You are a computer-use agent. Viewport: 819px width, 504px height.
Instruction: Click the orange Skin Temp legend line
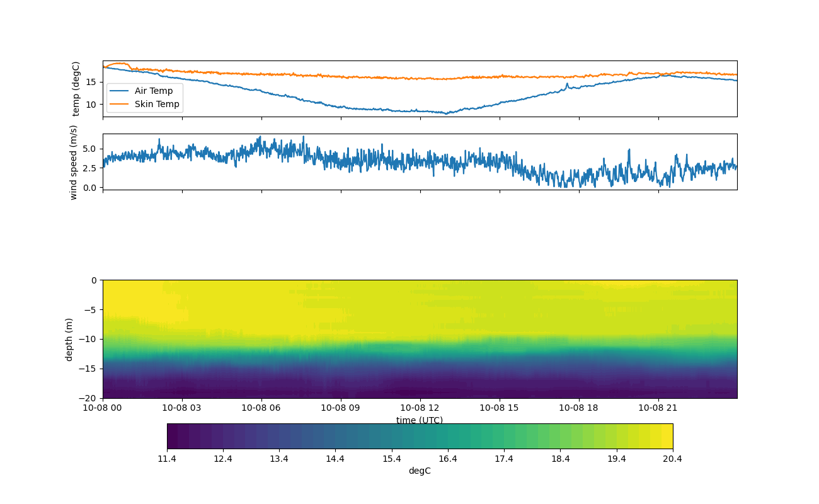point(119,105)
